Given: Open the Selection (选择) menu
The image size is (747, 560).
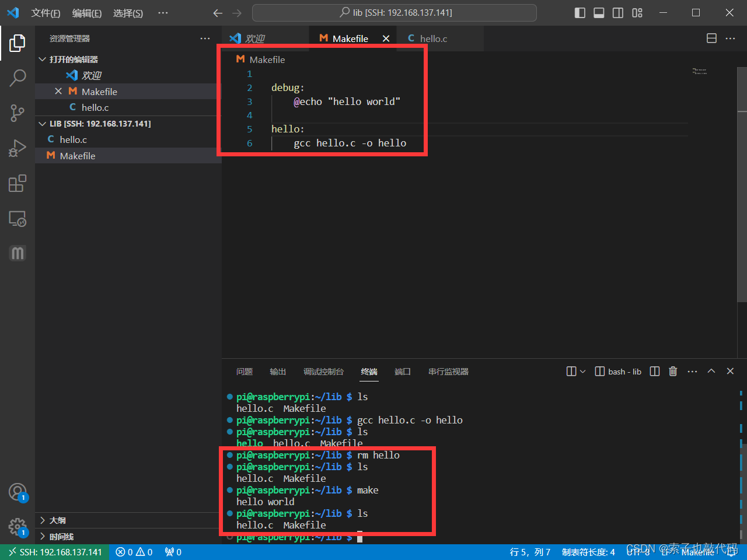Looking at the screenshot, I should pyautogui.click(x=128, y=13).
